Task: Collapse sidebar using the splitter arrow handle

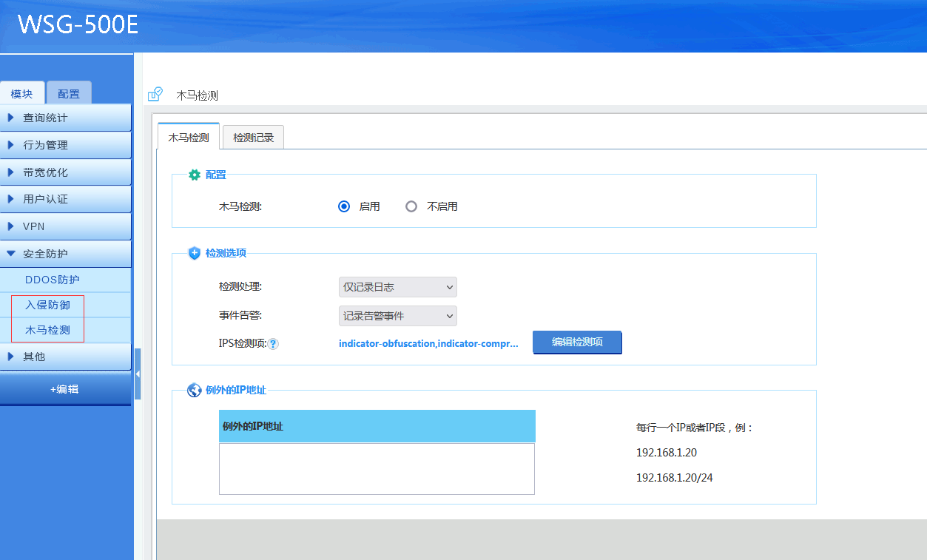Action: (x=138, y=374)
